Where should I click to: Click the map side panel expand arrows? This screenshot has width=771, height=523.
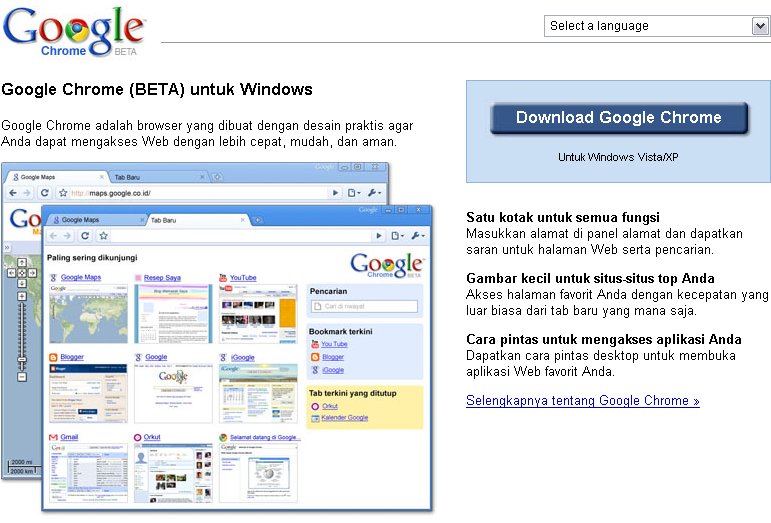point(7,248)
